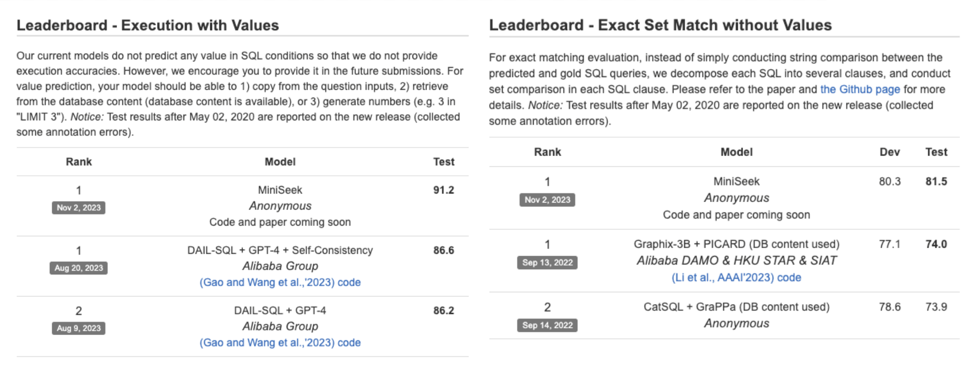Image resolution: width=980 pixels, height=375 pixels.
Task: Click Test column header in Execution with Values table
Action: [443, 162]
